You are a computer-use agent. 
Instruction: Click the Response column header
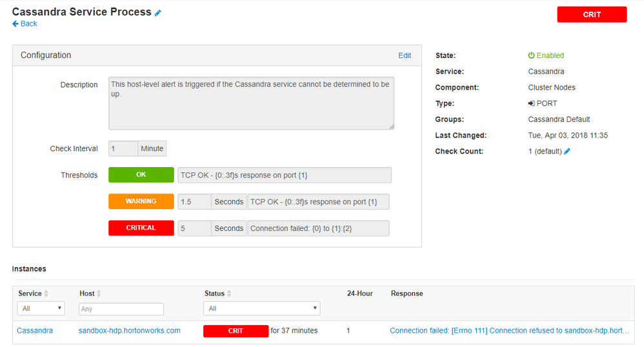pos(407,293)
